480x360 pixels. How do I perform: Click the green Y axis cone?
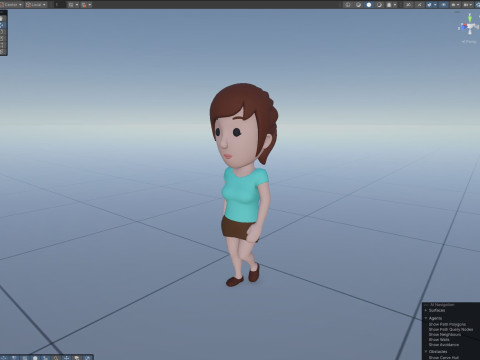tap(470, 19)
